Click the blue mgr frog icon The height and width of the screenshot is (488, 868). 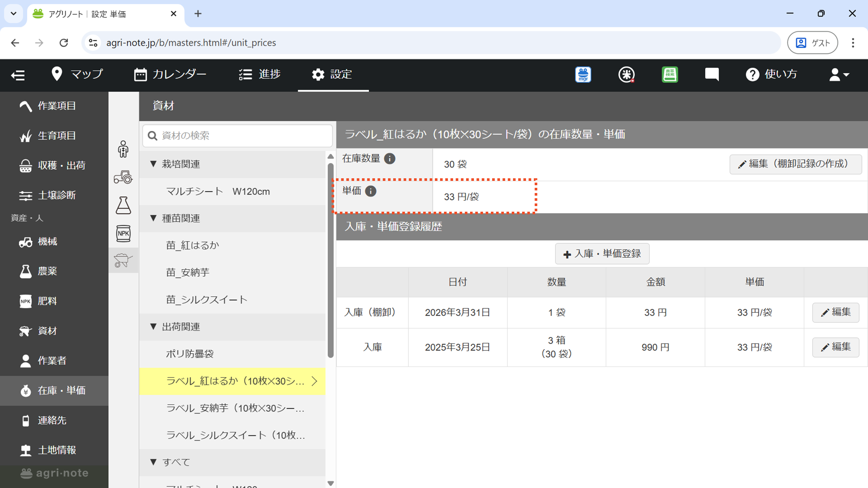tap(583, 75)
